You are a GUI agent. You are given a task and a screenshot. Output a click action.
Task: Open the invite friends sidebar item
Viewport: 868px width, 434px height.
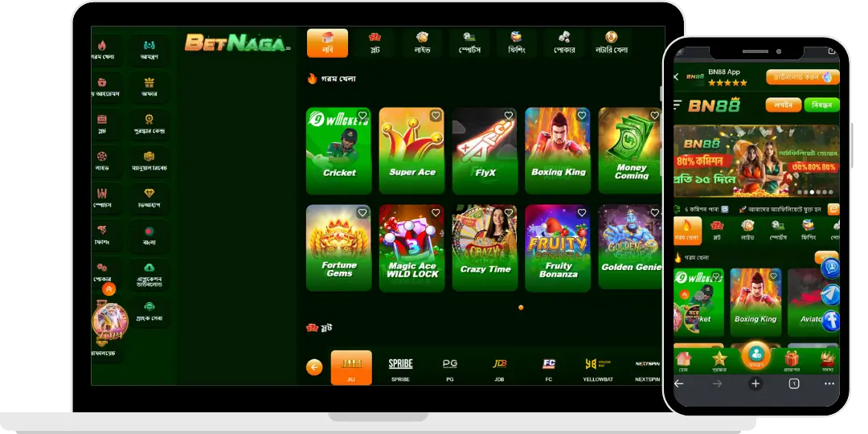coord(149,50)
